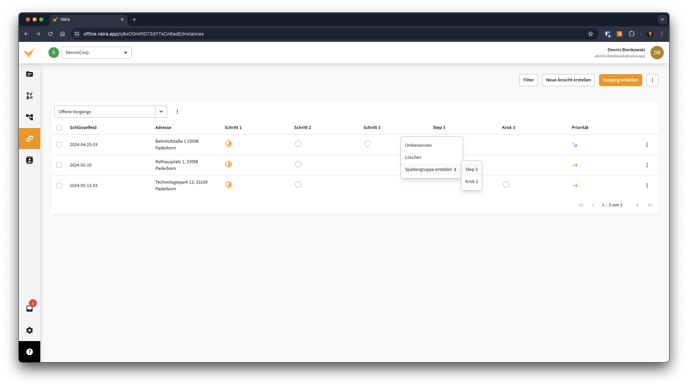Open row menu for 2024-04-25-03
Screen dimensions: 688x387
point(647,145)
